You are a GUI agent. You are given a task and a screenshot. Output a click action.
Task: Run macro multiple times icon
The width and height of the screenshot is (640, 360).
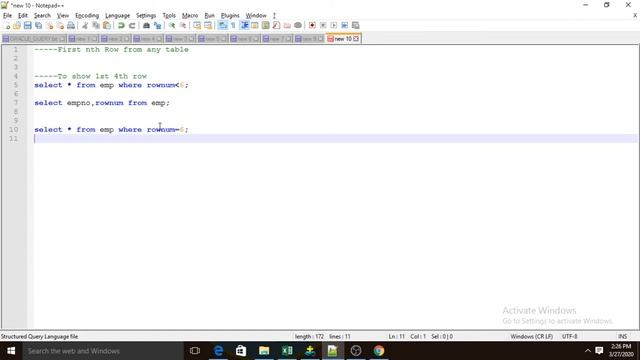click(x=344, y=25)
